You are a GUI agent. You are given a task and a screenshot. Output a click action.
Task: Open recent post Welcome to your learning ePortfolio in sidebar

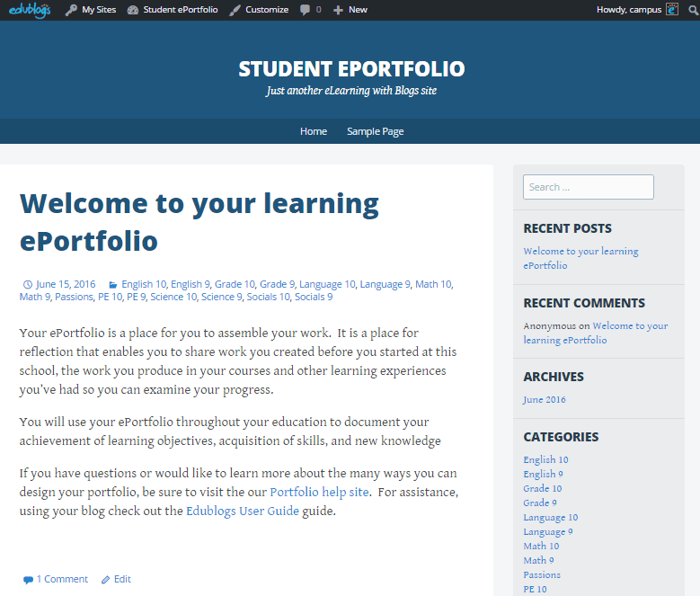(580, 258)
